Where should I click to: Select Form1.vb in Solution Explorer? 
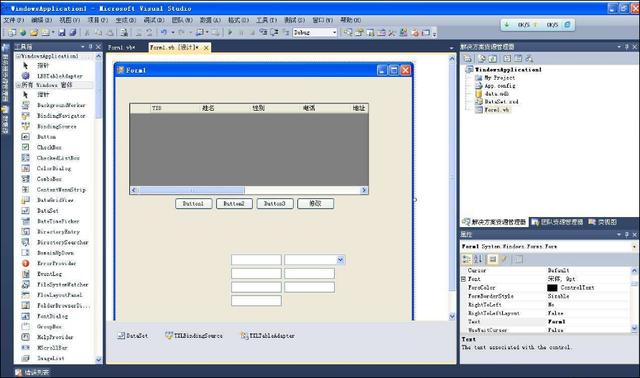coord(493,110)
